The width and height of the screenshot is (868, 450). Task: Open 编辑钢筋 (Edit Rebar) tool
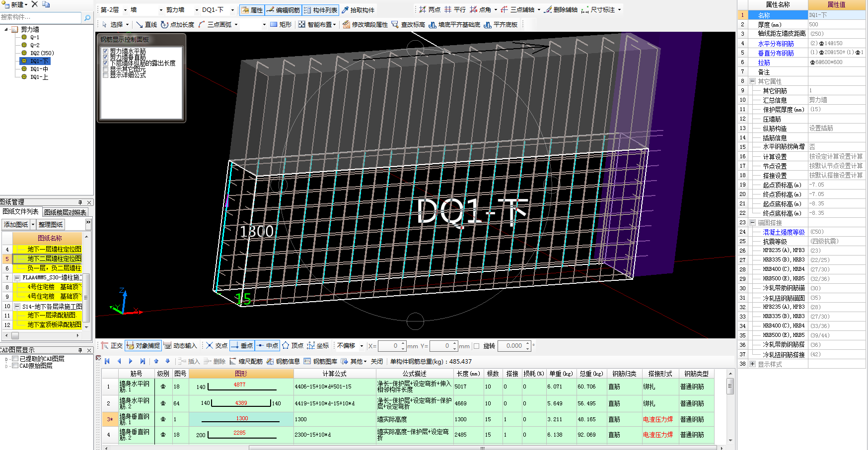[x=283, y=10]
